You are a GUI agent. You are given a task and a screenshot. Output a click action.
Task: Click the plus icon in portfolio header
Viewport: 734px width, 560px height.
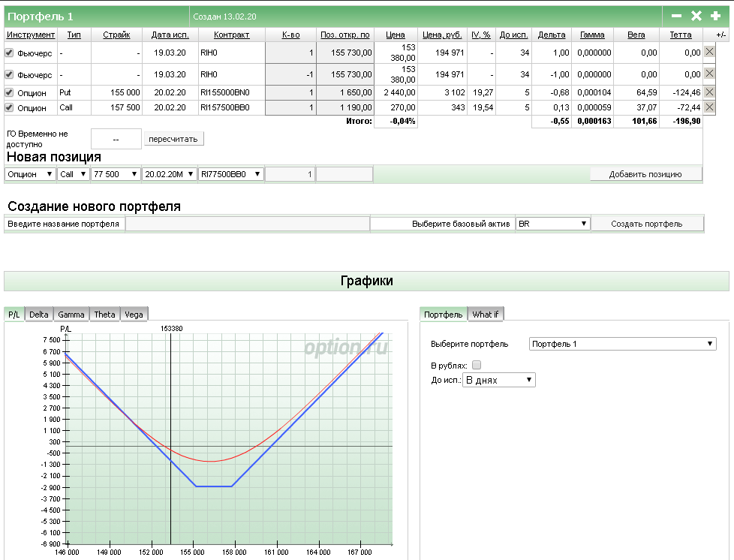(x=715, y=16)
